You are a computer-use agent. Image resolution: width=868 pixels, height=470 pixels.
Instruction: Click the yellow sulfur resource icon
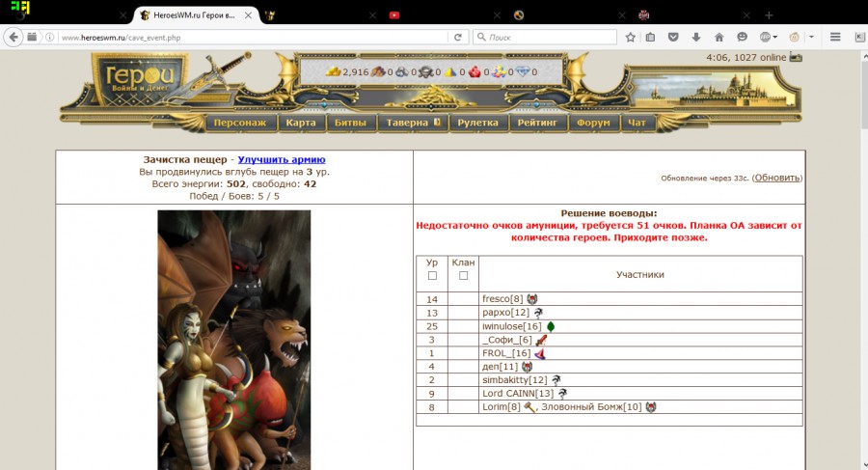pyautogui.click(x=450, y=71)
